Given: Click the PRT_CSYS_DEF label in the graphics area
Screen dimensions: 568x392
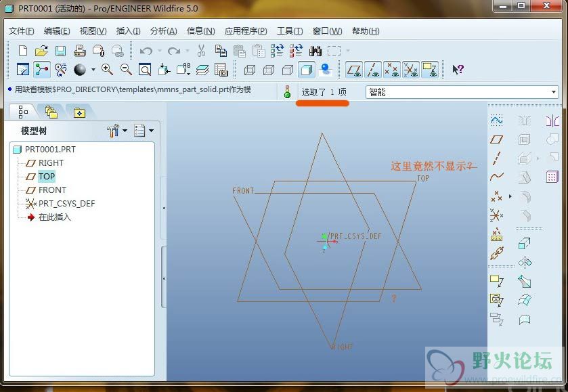Looking at the screenshot, I should 355,236.
